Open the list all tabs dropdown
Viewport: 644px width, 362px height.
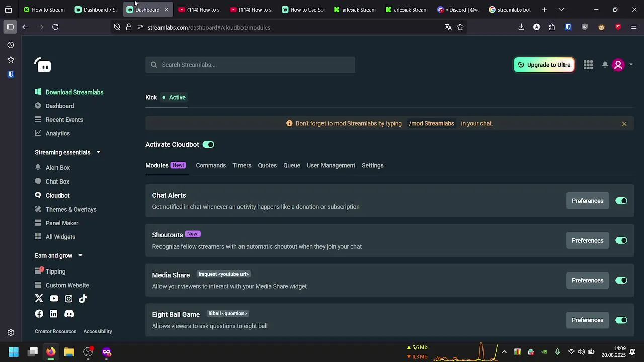pos(561,10)
